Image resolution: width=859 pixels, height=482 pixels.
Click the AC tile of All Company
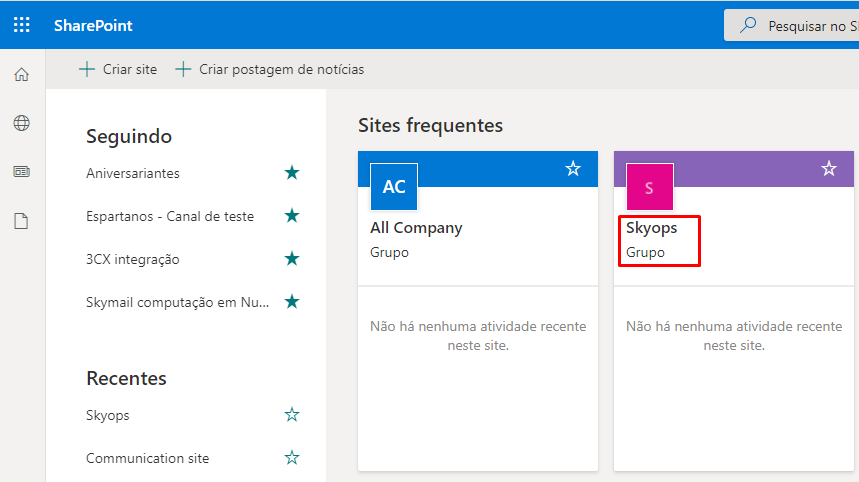[x=394, y=187]
